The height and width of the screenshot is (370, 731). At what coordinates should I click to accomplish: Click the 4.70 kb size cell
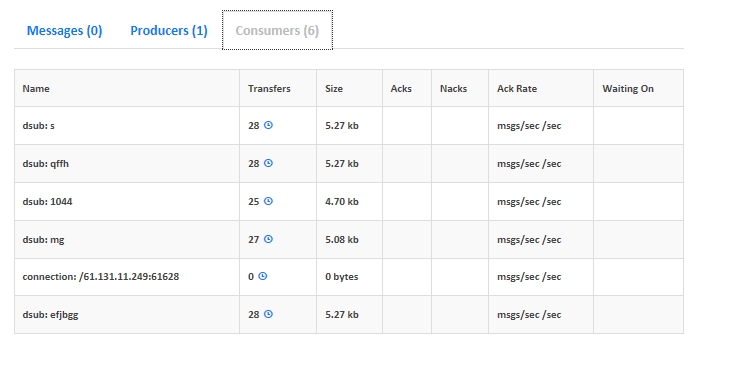(342, 201)
